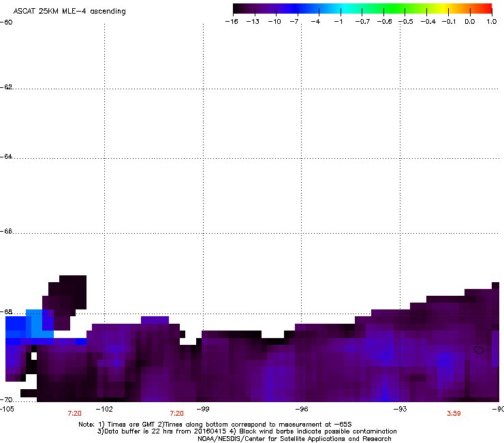Viewport: 504px width, 443px height.
Task: Click the -99 longitude label
Action: tap(203, 409)
